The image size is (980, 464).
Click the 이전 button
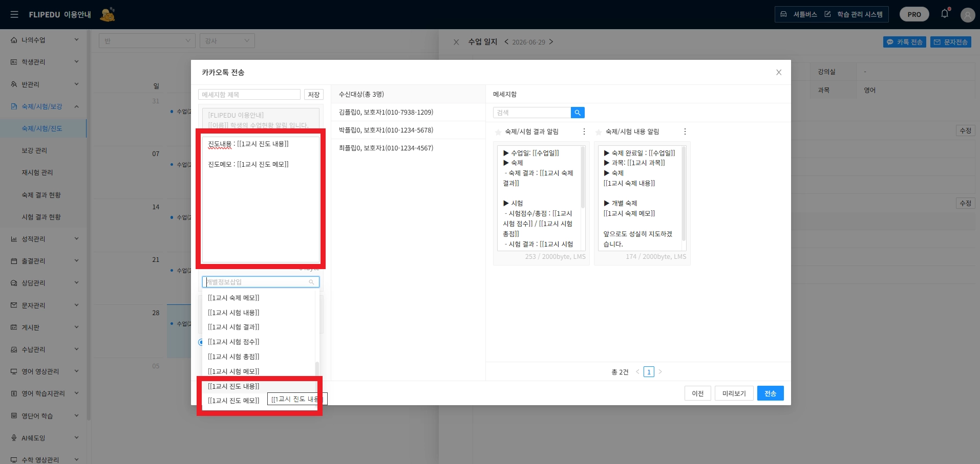pos(698,393)
